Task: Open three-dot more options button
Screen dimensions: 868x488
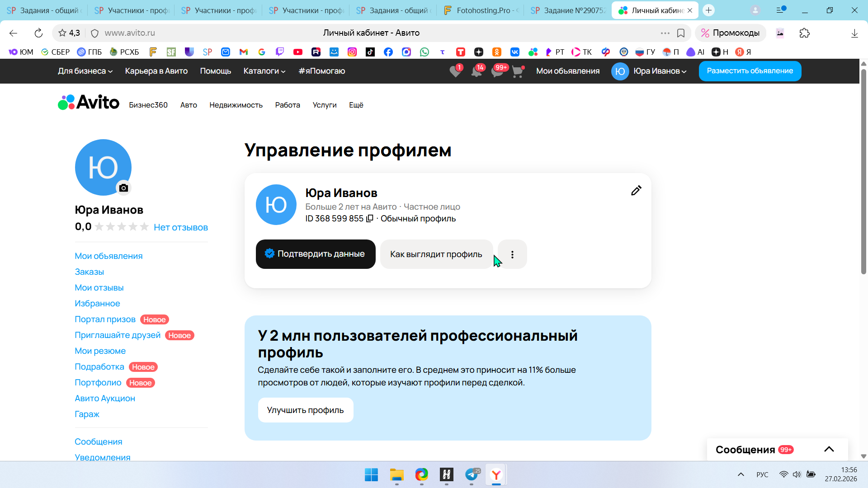Action: pos(512,254)
